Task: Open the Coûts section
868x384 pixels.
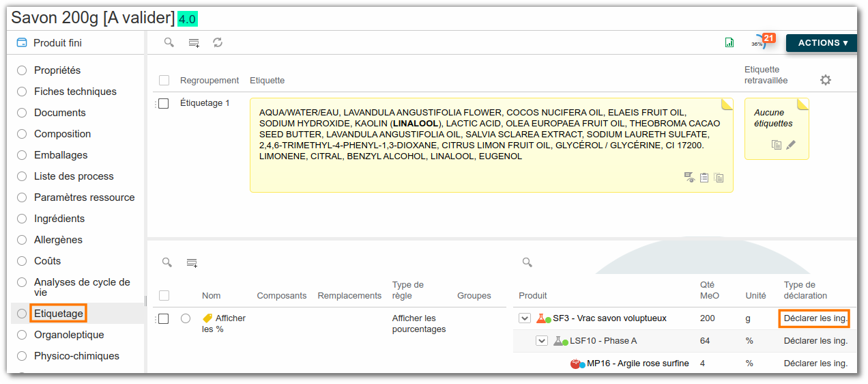Action: pyautogui.click(x=48, y=261)
